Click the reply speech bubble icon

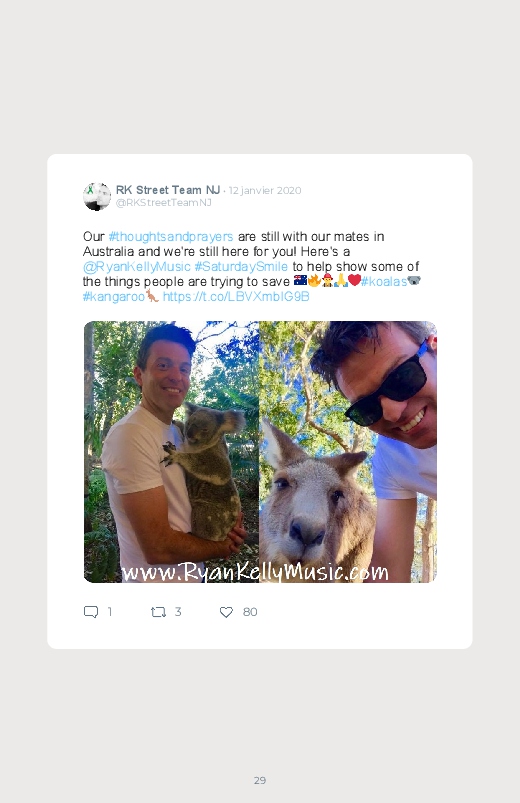tap(91, 612)
